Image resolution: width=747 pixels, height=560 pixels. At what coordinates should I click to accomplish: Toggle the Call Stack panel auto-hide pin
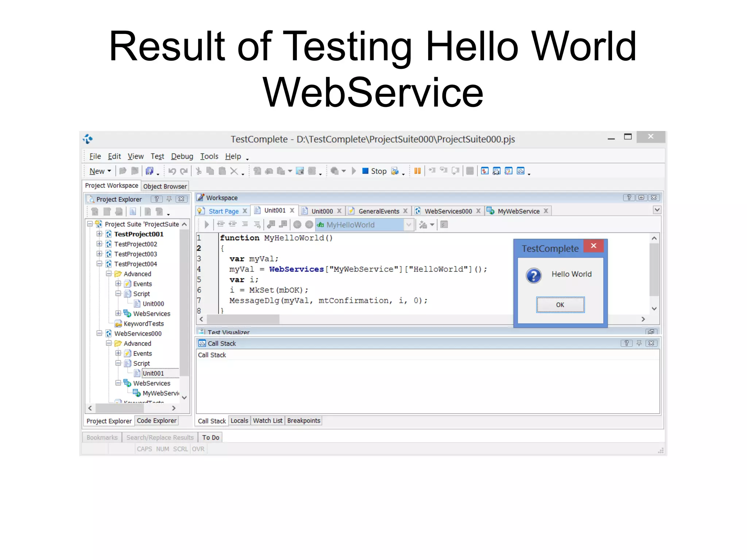coord(639,343)
